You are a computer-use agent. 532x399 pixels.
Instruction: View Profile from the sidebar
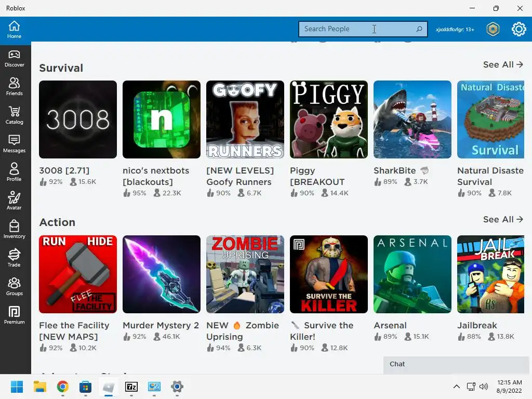click(14, 172)
